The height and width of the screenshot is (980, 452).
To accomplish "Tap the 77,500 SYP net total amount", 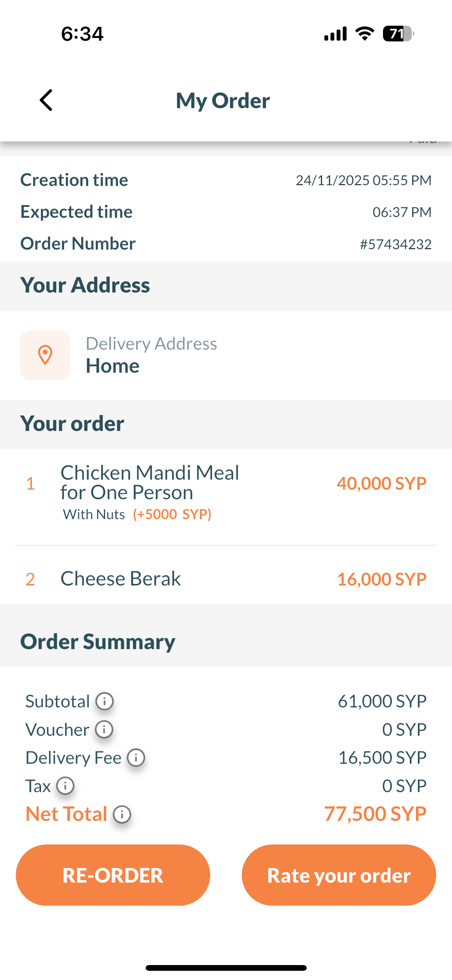I will coord(375,814).
